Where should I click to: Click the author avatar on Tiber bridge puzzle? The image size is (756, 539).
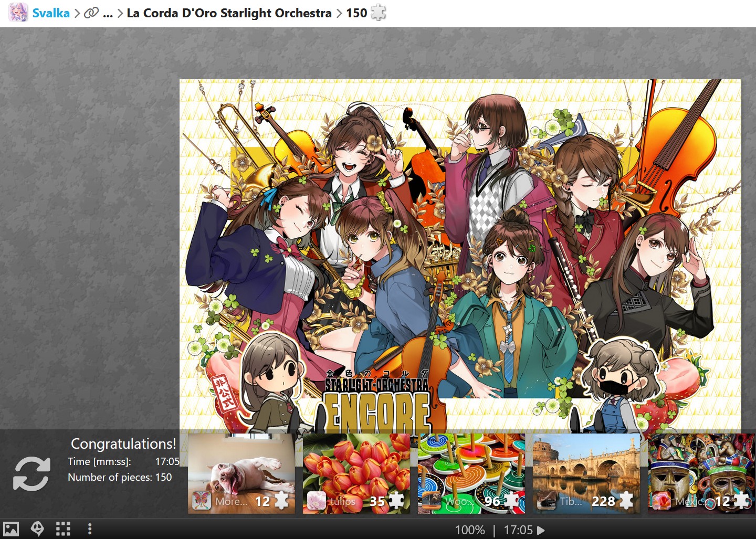[x=547, y=501]
